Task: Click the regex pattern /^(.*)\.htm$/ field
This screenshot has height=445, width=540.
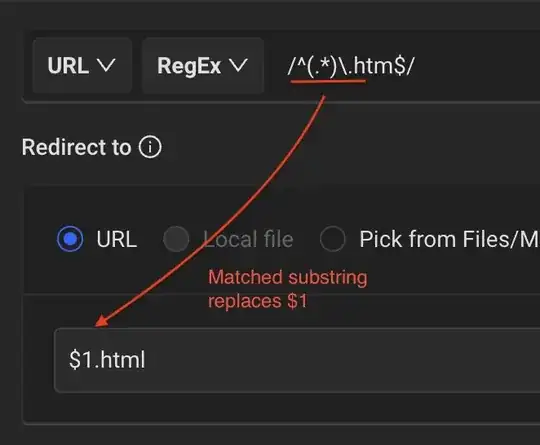Action: [351, 65]
